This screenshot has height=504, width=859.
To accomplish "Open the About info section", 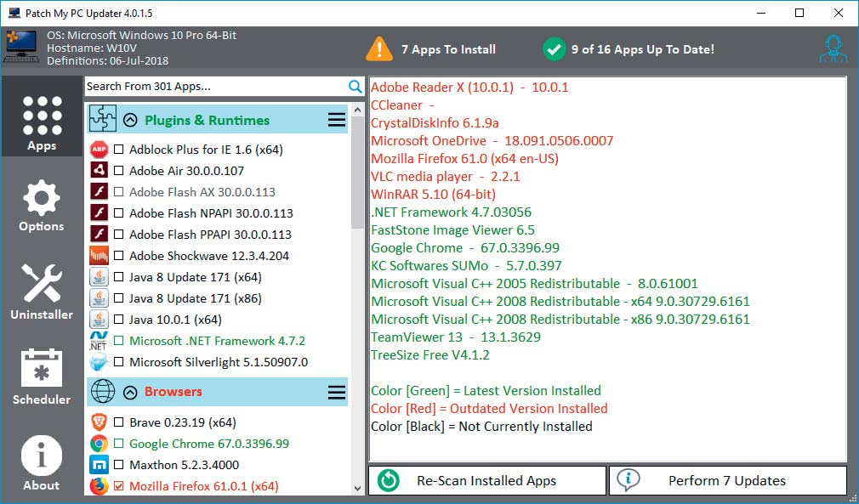I will pos(42,463).
